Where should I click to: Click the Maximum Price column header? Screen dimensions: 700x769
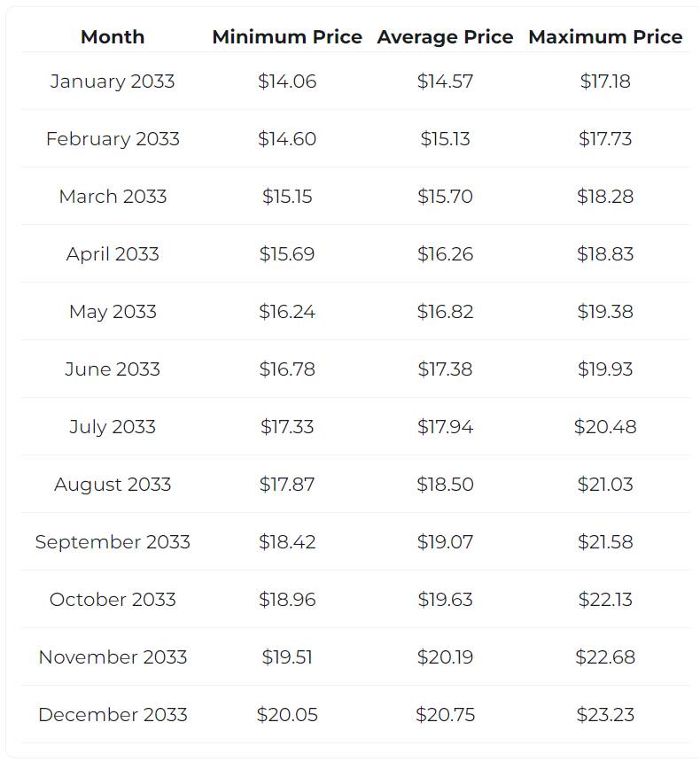point(605,37)
